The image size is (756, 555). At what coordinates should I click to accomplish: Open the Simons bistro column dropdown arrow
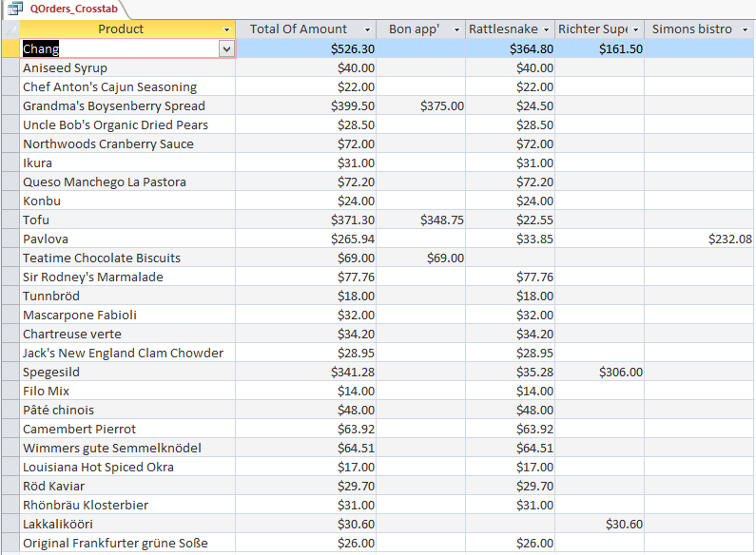point(744,29)
